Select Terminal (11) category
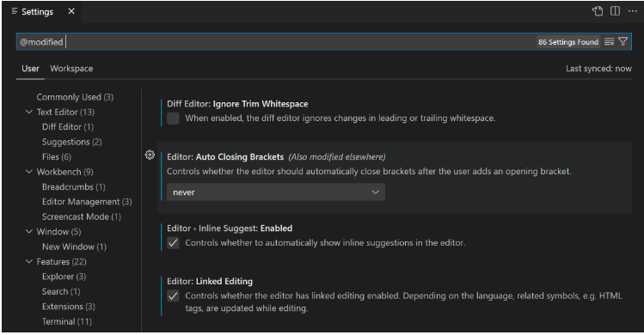The height and width of the screenshot is (335, 644). (x=66, y=321)
